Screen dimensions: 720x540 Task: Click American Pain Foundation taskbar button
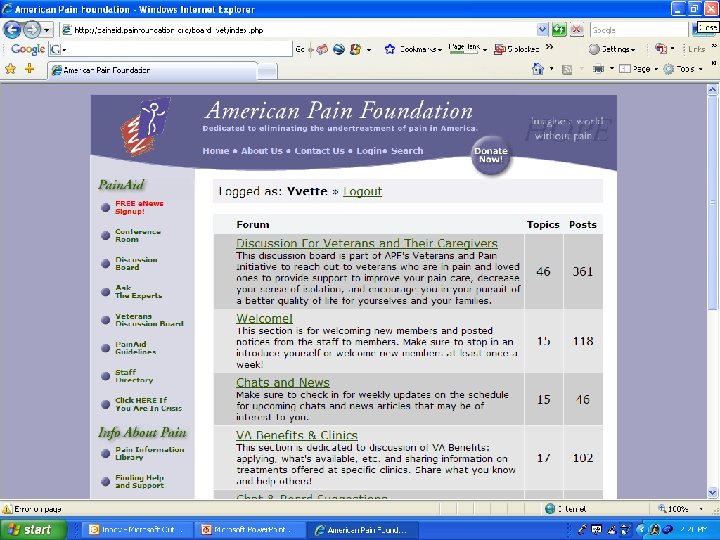click(362, 530)
